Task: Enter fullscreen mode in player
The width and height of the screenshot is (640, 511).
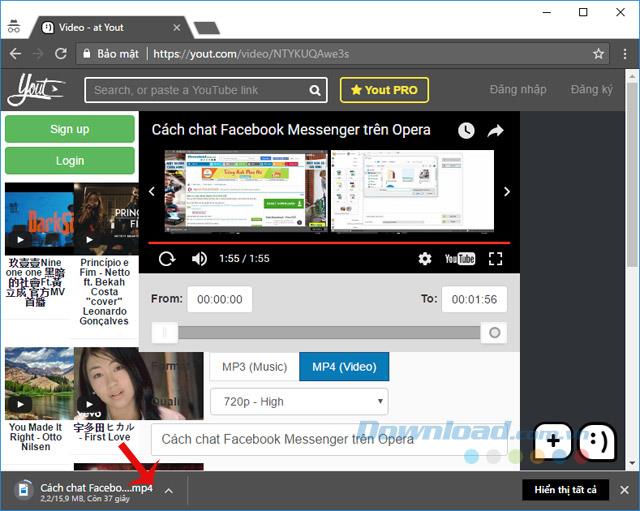Action: click(496, 259)
